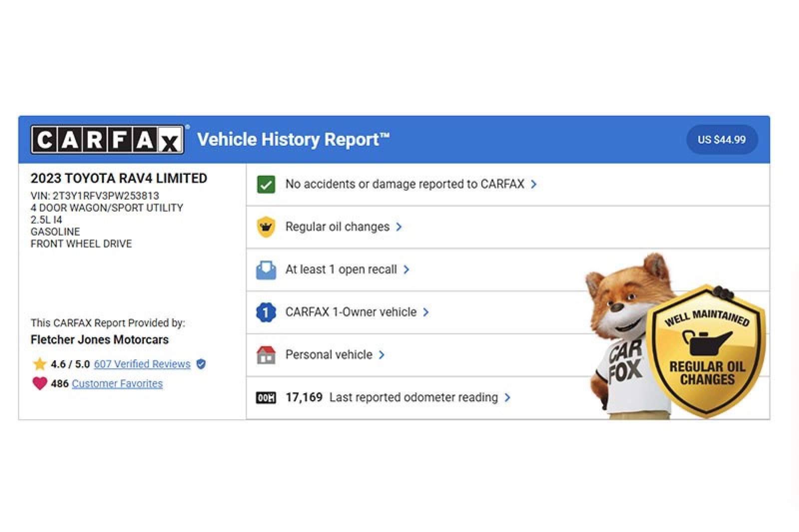Click the CARFAX logo
The image size is (799, 532).
click(107, 140)
